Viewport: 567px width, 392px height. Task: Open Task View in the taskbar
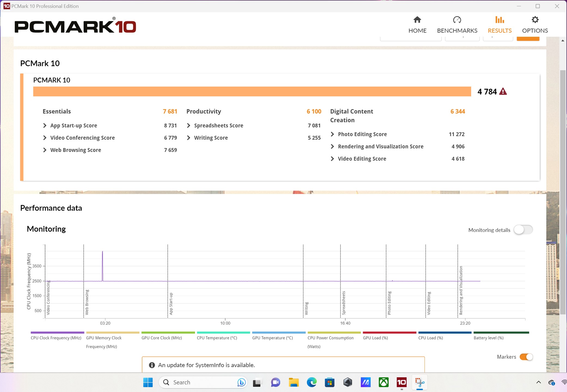[257, 382]
